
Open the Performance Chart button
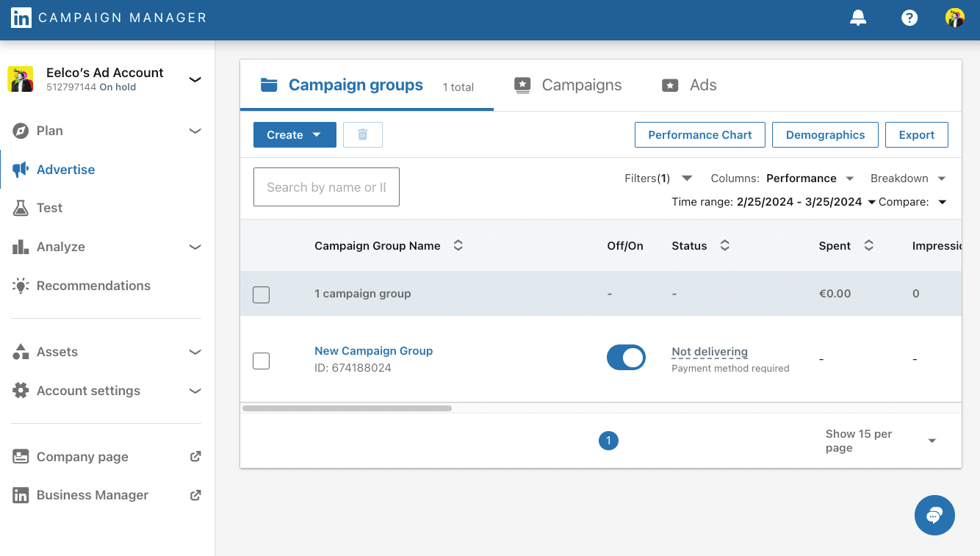tap(700, 135)
